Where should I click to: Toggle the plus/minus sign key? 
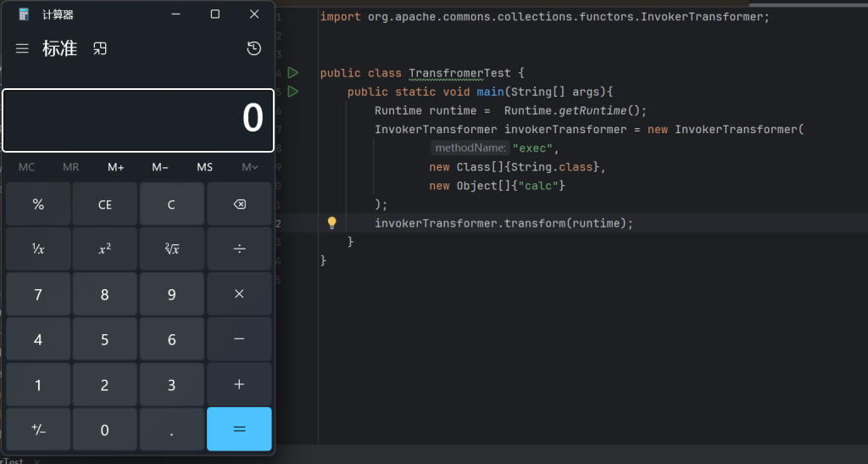click(x=38, y=429)
